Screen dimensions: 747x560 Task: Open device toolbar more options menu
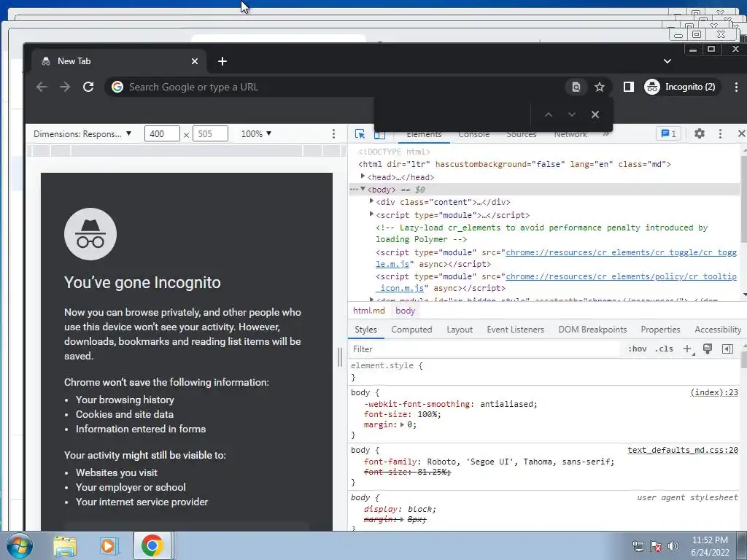(x=333, y=134)
